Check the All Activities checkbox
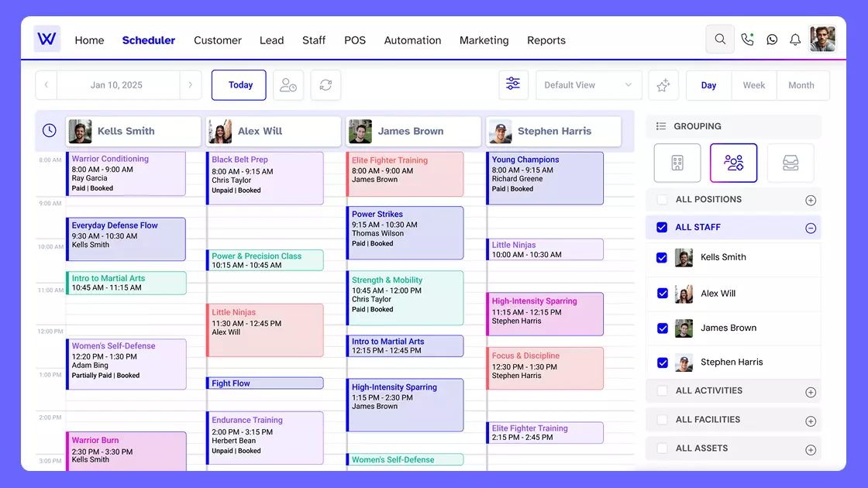 pyautogui.click(x=662, y=390)
